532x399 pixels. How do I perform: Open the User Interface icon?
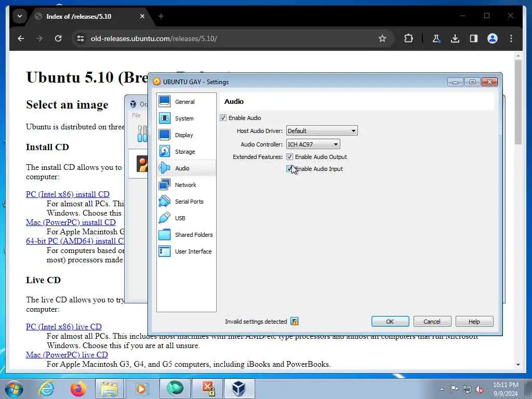[x=165, y=251]
